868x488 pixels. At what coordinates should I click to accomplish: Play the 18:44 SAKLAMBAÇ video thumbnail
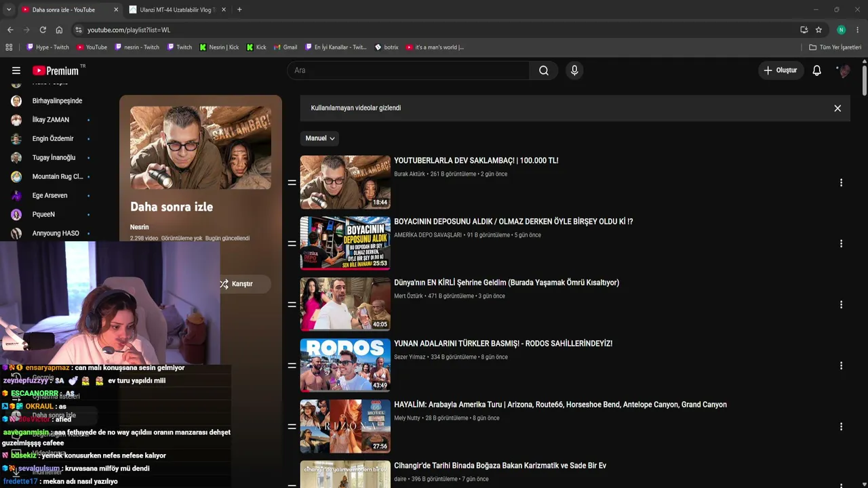[x=345, y=182]
